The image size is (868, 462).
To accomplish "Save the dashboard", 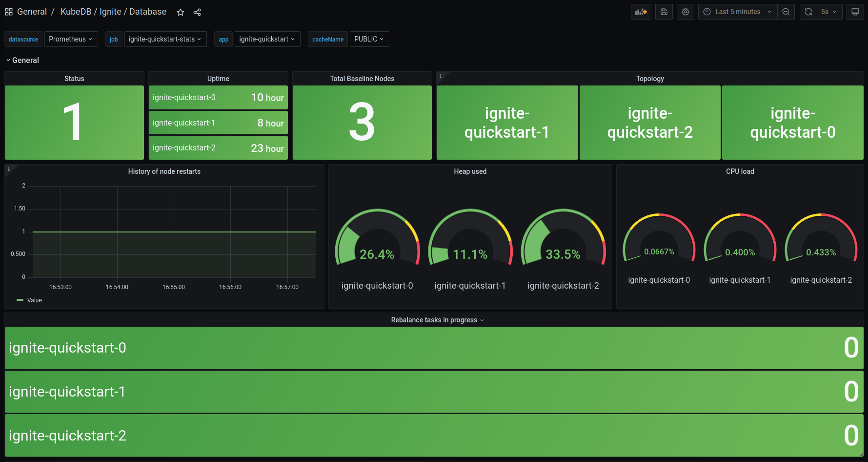I will point(664,12).
